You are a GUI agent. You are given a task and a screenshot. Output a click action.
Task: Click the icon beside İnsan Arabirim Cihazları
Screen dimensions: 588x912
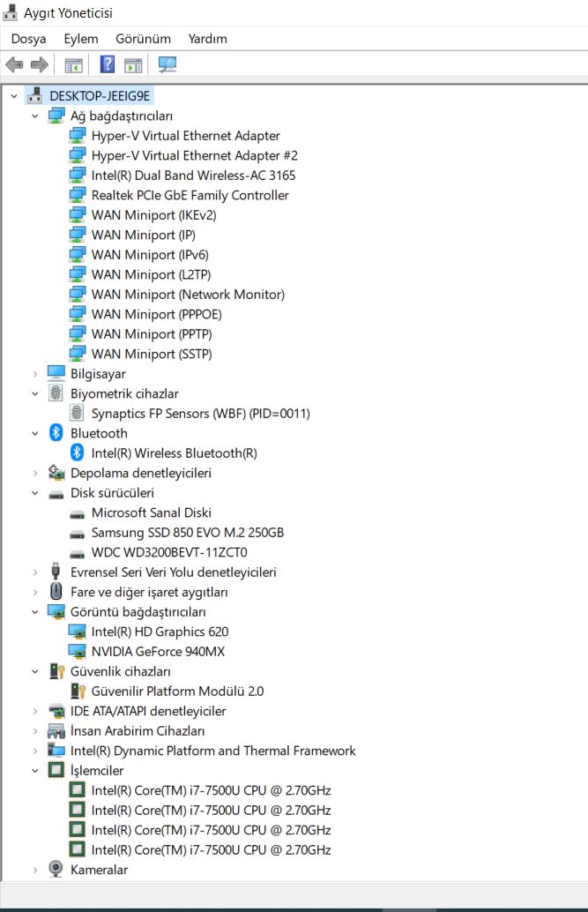(x=56, y=731)
